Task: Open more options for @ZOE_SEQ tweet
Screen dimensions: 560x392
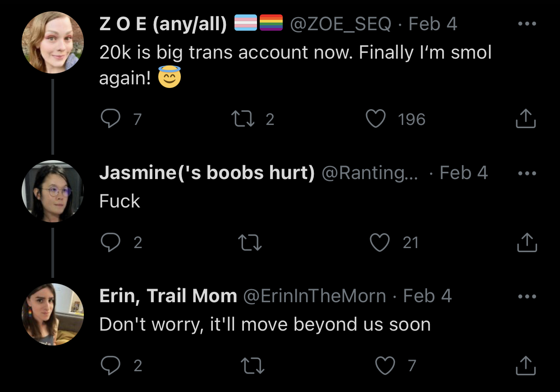Action: 527,24
